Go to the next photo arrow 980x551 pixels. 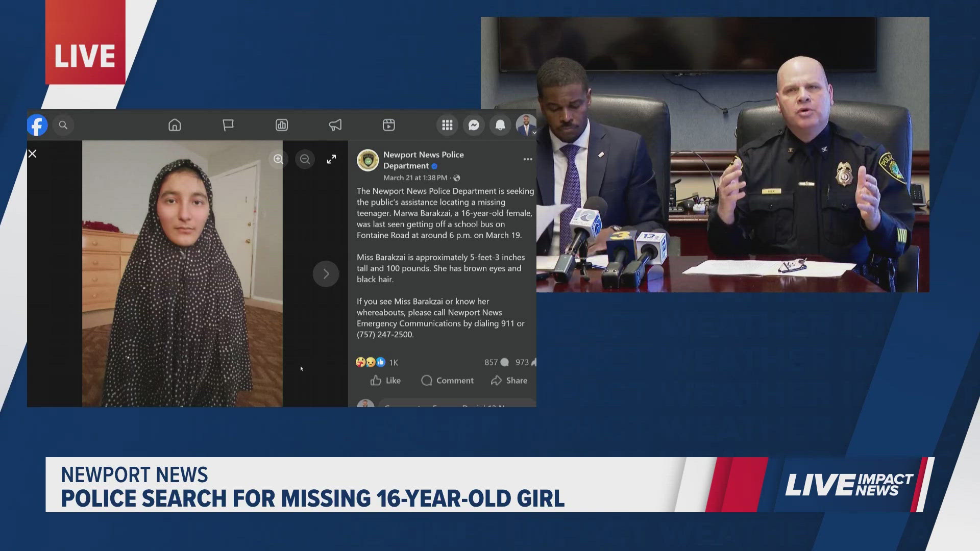326,274
